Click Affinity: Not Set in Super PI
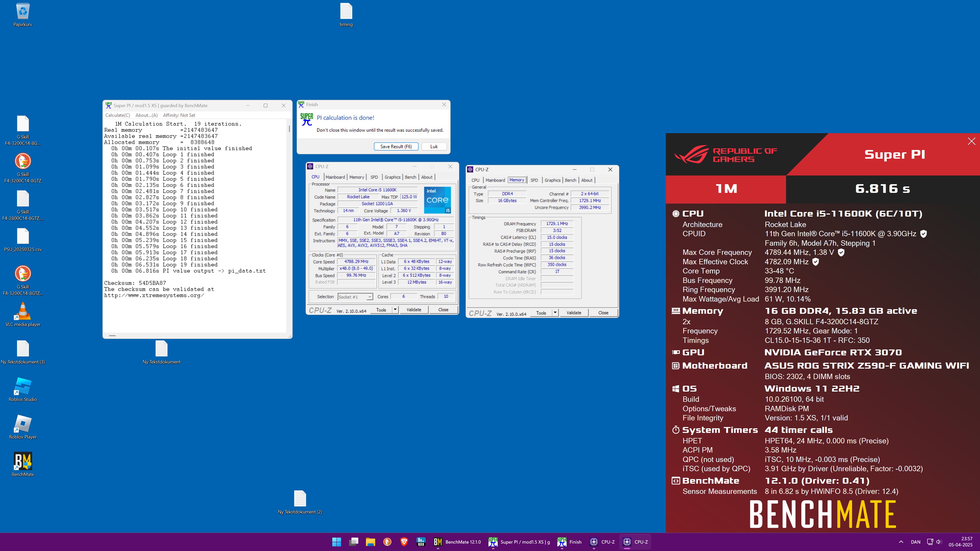Image resolution: width=980 pixels, height=551 pixels. [179, 115]
